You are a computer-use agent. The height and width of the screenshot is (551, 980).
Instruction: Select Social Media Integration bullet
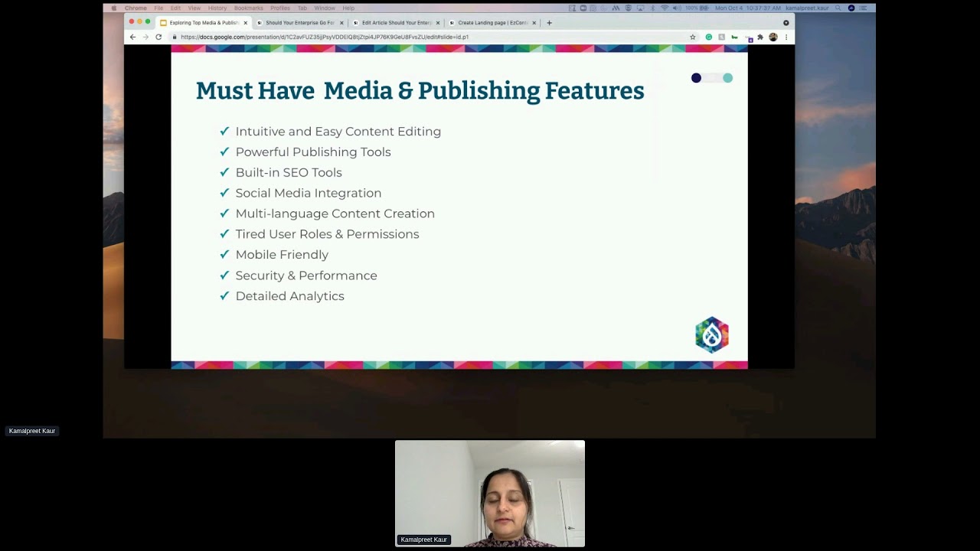[x=309, y=193]
